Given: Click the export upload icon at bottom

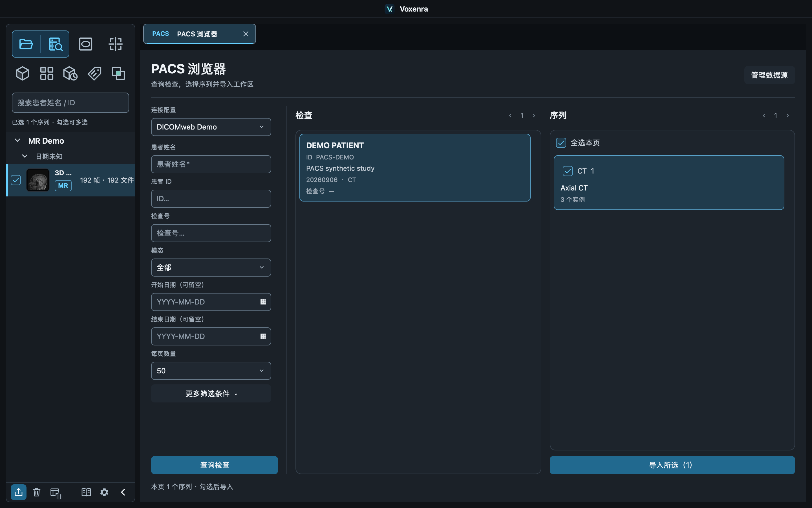Looking at the screenshot, I should click(x=18, y=492).
